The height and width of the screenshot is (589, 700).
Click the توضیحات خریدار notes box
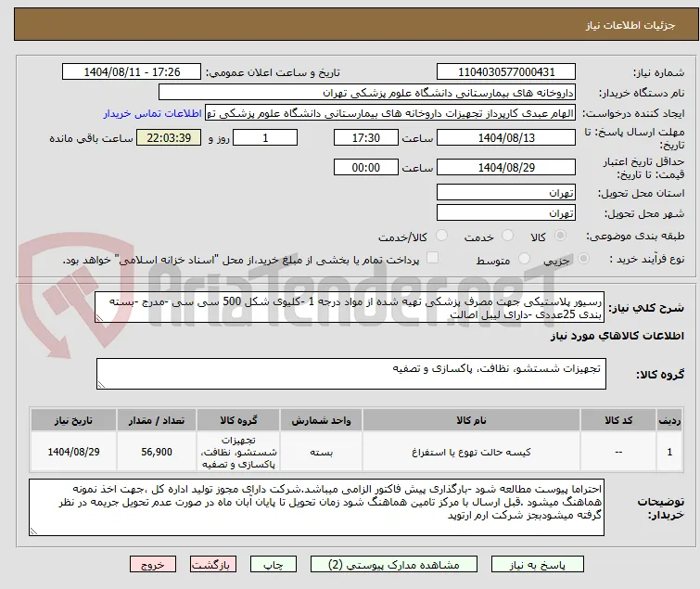click(x=316, y=507)
